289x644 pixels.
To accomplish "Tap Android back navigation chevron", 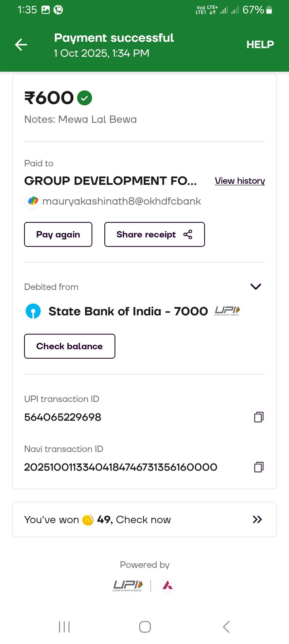I will 226,627.
